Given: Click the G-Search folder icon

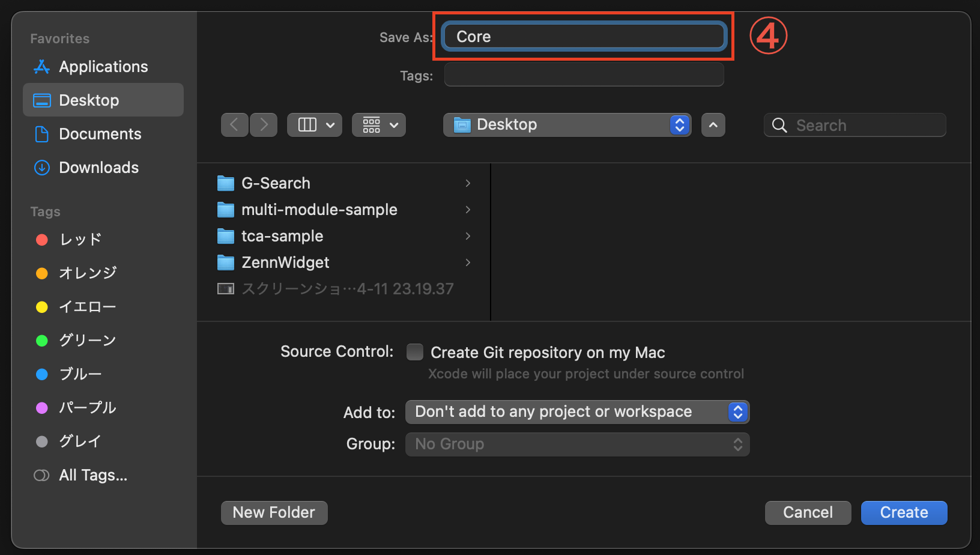Looking at the screenshot, I should 226,183.
